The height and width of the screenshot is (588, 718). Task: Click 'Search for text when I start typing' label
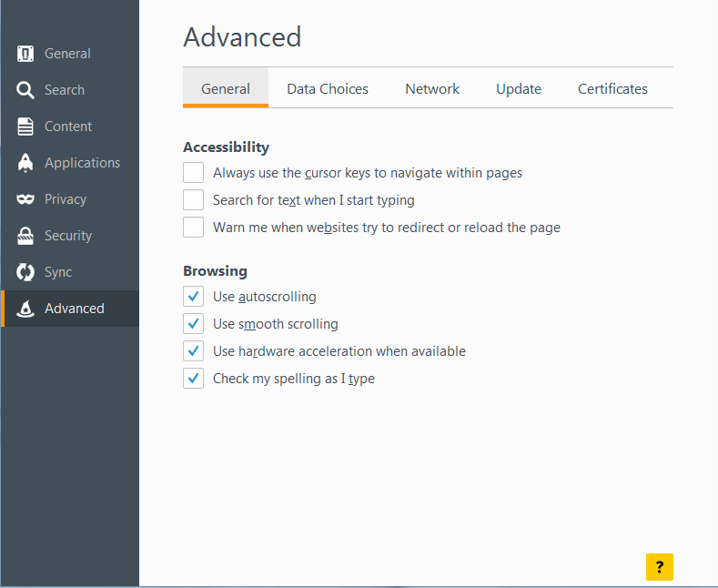(x=313, y=200)
